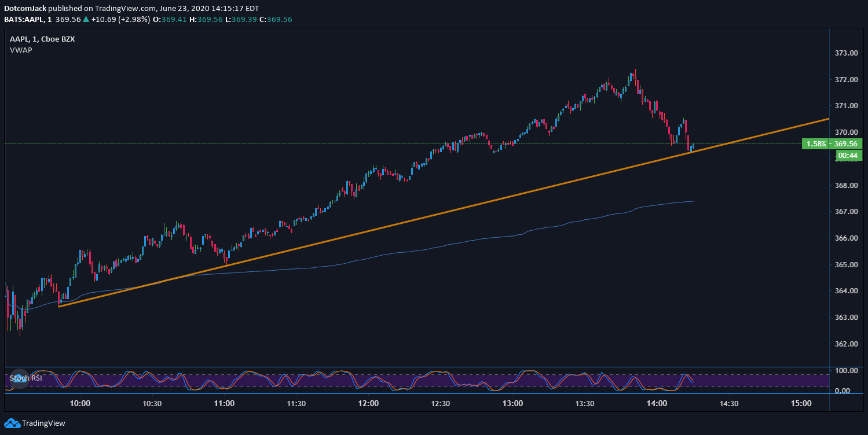The image size is (868, 435).
Task: Click the green 369.56 current price label
Action: click(846, 144)
